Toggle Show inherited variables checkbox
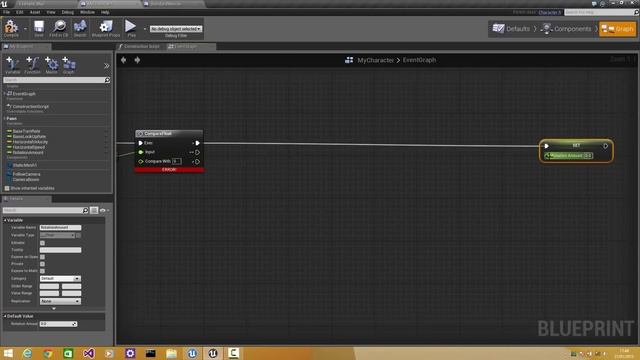This screenshot has width=640, height=360. pyautogui.click(x=7, y=188)
